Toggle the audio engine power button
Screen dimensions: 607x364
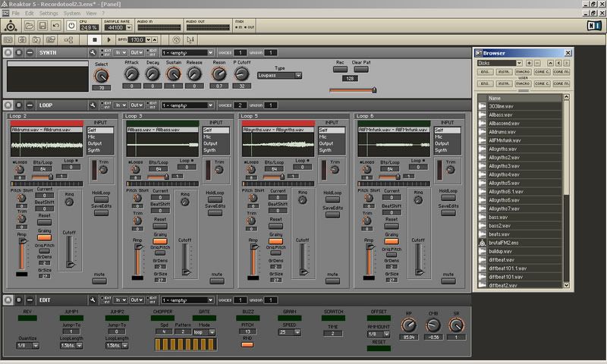71,26
